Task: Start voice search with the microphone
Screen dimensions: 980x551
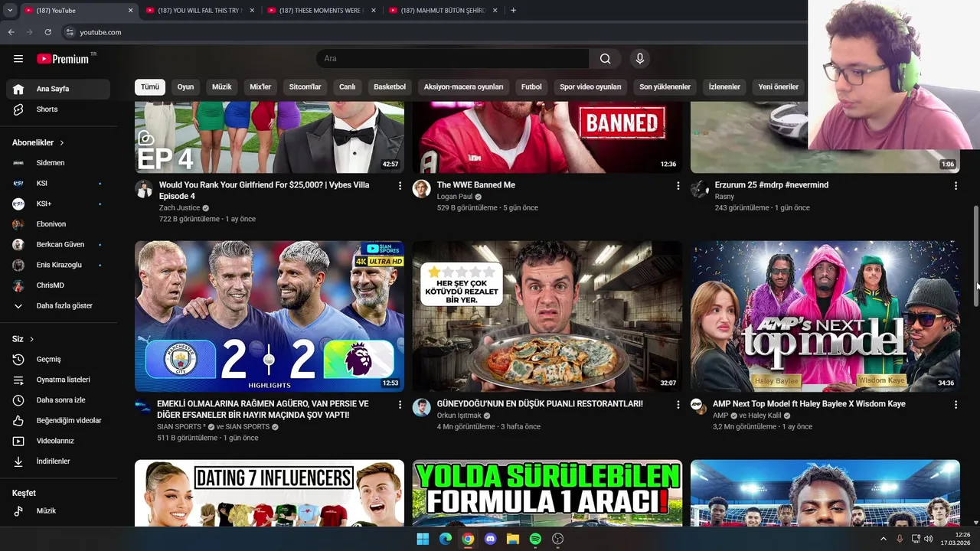Action: (640, 59)
